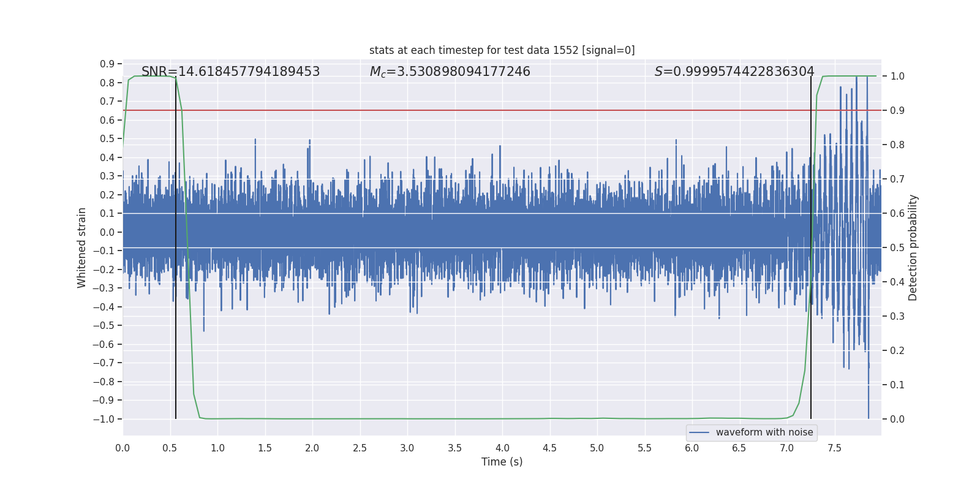
Task: Click the SNR=14.618 annotation text
Action: (x=230, y=72)
